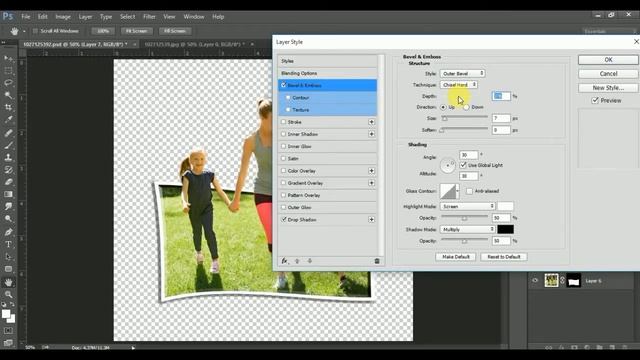Open the Shadow Mode dropdown
The height and width of the screenshot is (360, 640).
coord(468,229)
